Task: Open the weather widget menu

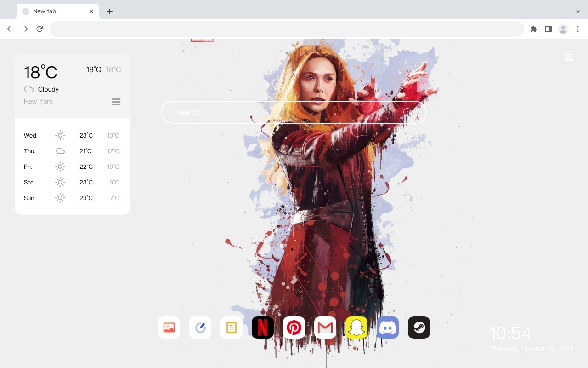Action: tap(116, 102)
